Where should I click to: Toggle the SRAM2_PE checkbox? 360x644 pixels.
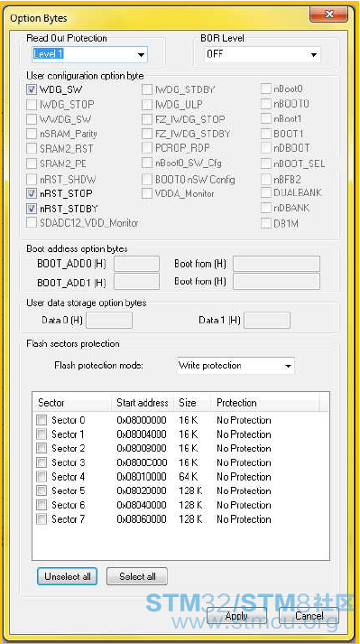click(32, 163)
